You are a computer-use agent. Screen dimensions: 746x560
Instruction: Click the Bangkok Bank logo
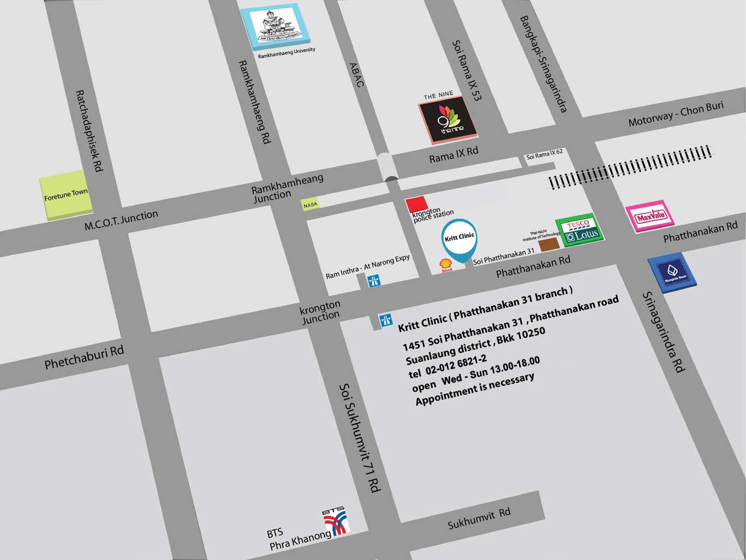pyautogui.click(x=672, y=272)
